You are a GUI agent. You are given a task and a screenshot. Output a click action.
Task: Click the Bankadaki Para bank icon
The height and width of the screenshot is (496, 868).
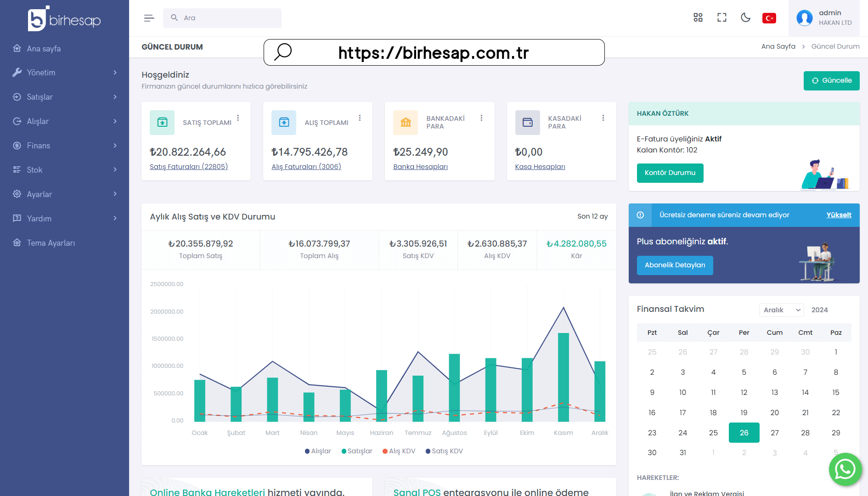(406, 122)
